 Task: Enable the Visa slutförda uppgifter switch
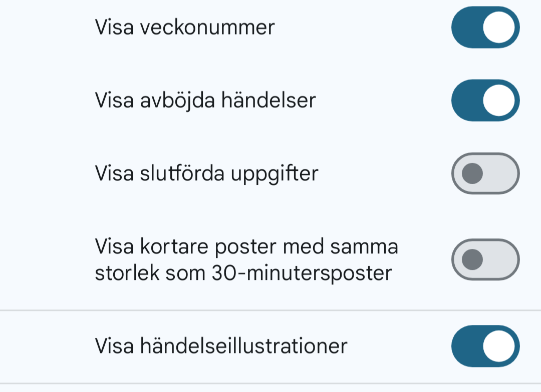pos(485,173)
